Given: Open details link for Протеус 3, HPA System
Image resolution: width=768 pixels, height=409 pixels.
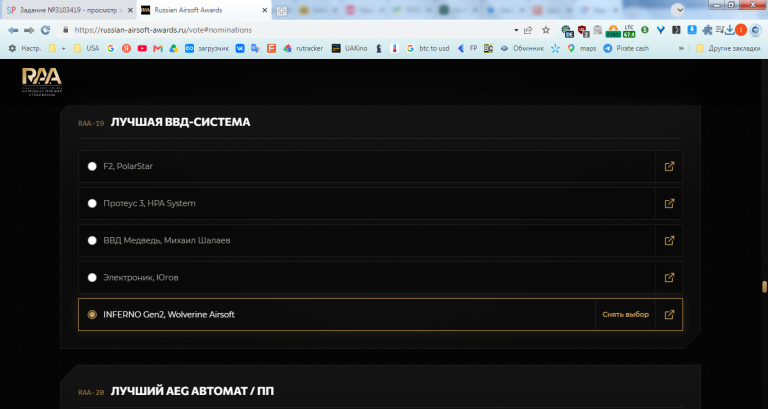Looking at the screenshot, I should [x=669, y=203].
